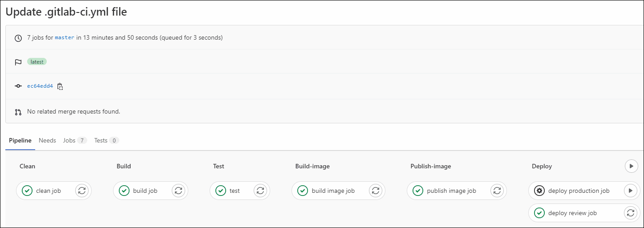Retry the build image job
644x228 pixels.
click(376, 191)
